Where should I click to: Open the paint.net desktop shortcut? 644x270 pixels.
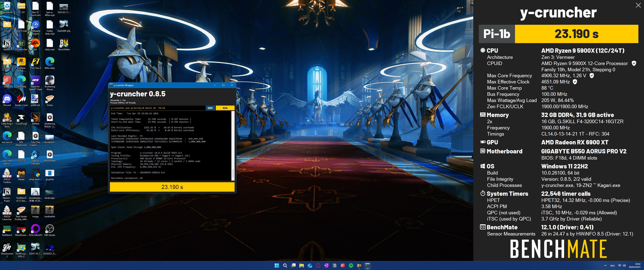[36, 100]
